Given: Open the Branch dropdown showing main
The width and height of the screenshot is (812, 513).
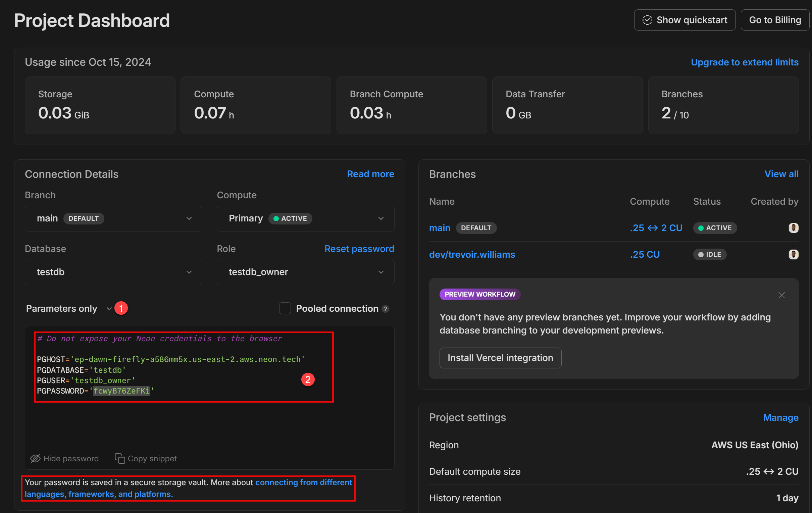Looking at the screenshot, I should 113,218.
